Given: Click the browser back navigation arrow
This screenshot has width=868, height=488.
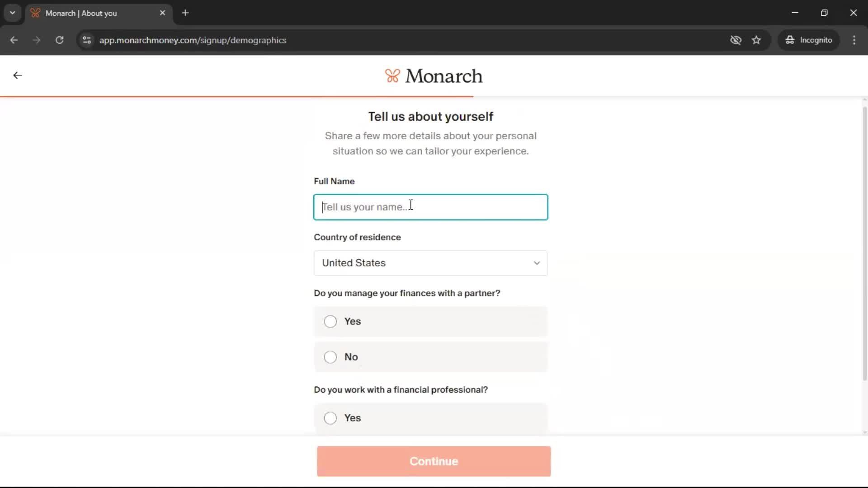Looking at the screenshot, I should click(14, 40).
